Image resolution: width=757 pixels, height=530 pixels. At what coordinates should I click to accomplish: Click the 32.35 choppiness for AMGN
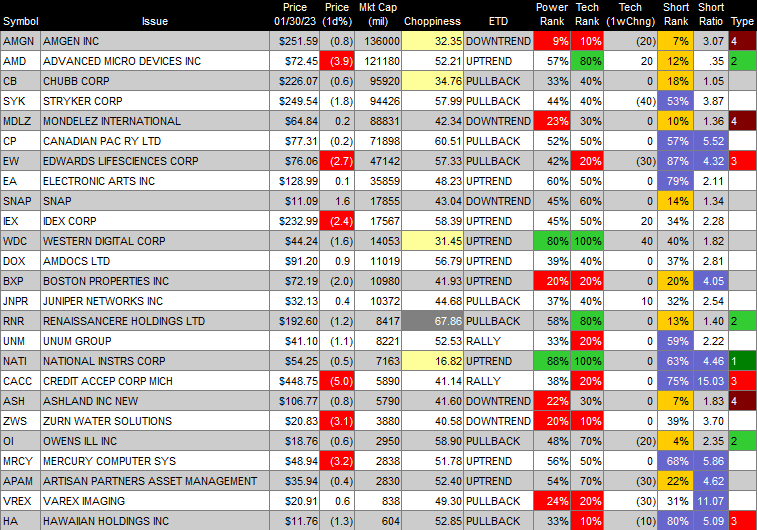pos(433,42)
